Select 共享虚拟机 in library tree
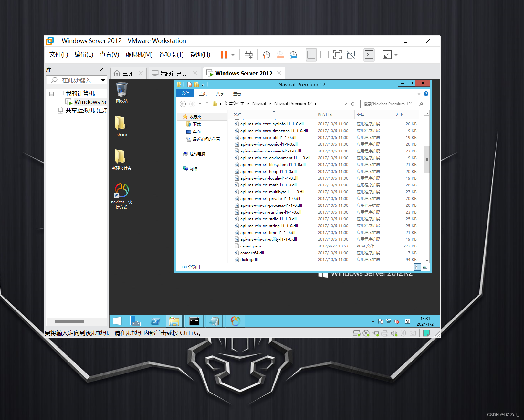524x420 pixels. pos(82,110)
